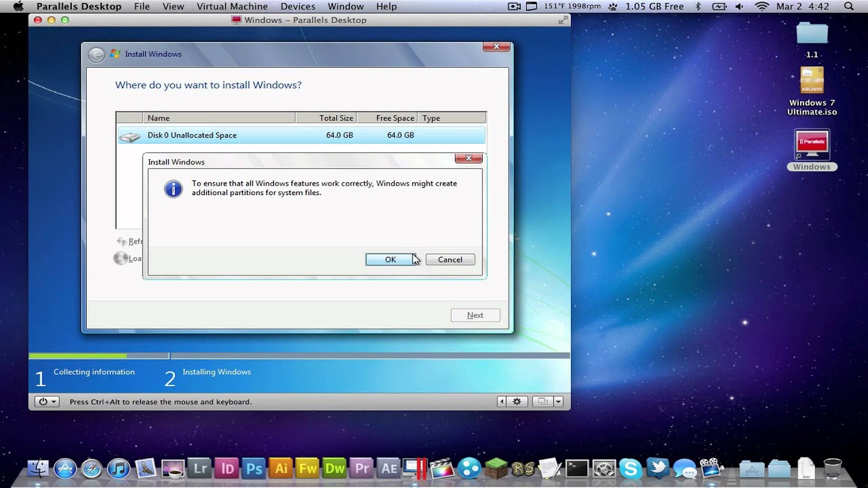Click the Wi-Fi status icon
The width and height of the screenshot is (868, 488).
click(762, 6)
